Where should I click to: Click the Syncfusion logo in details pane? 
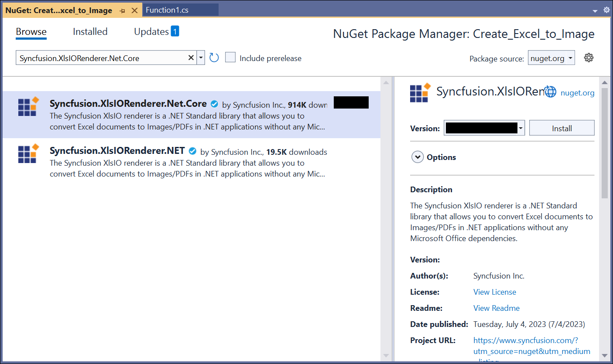tap(421, 92)
